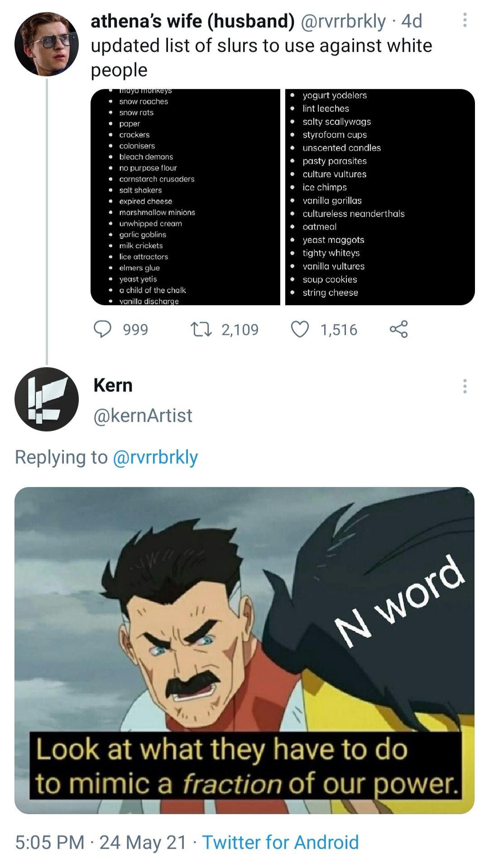489x868 pixels.
Task: View the 'fraction of our power' meme image
Action: point(244,650)
